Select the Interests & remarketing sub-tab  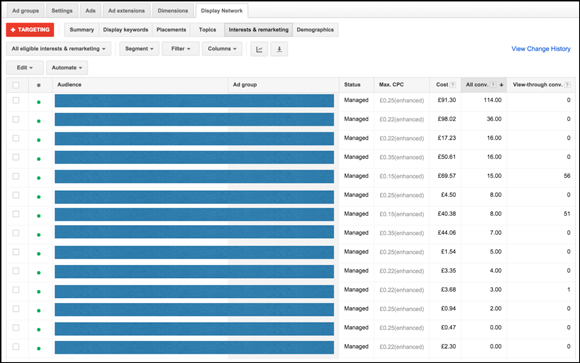click(259, 30)
